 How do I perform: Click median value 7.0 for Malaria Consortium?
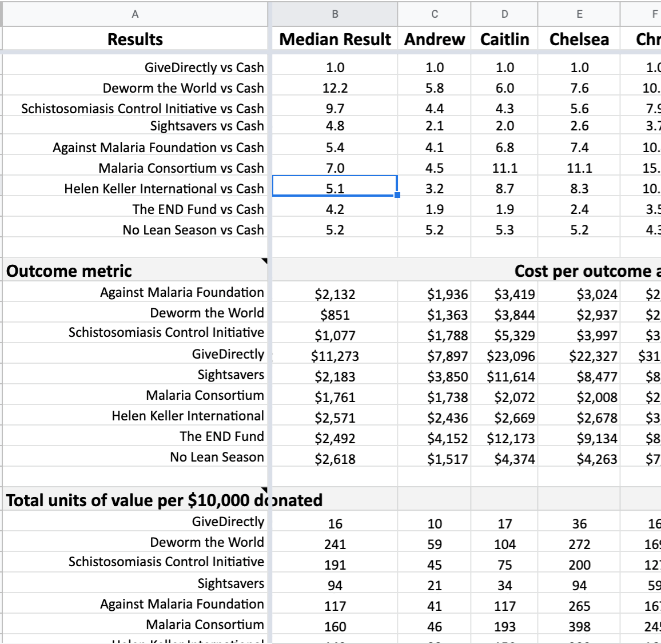tap(335, 168)
